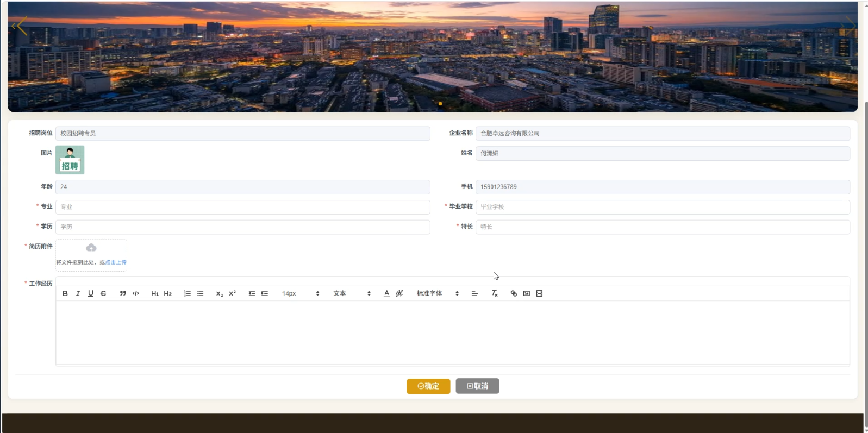Image resolution: width=868 pixels, height=433 pixels.
Task: Click the 点击上传 upload link
Action: 116,262
